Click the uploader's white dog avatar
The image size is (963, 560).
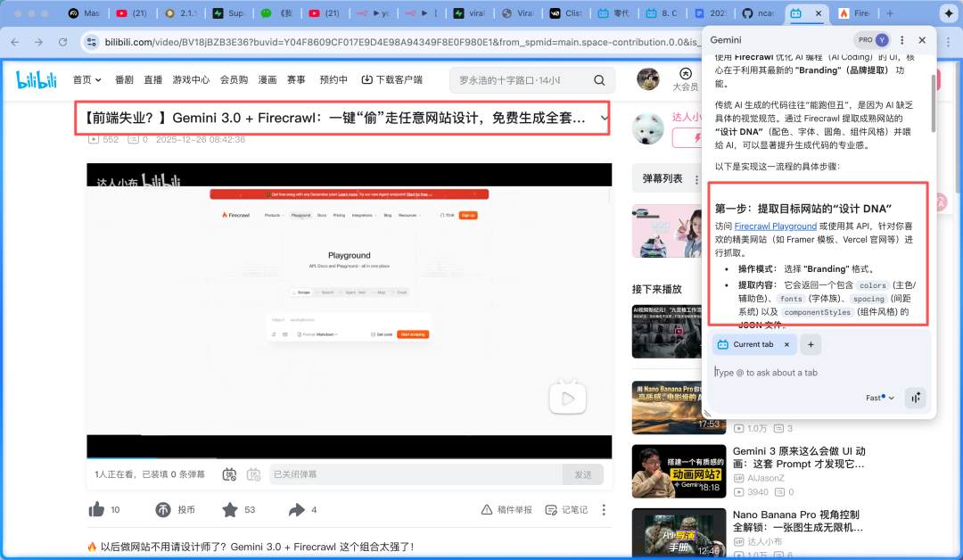point(648,128)
